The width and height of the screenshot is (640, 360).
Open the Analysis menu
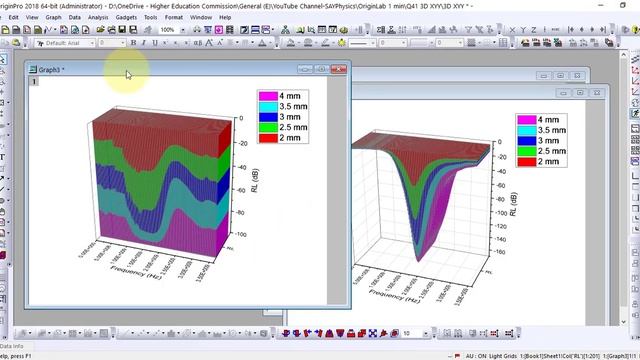(x=98, y=18)
